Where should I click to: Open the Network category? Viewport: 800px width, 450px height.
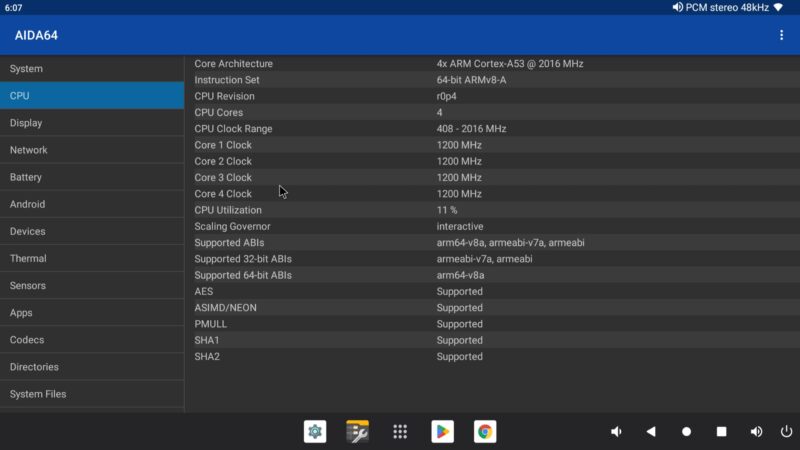(92, 149)
